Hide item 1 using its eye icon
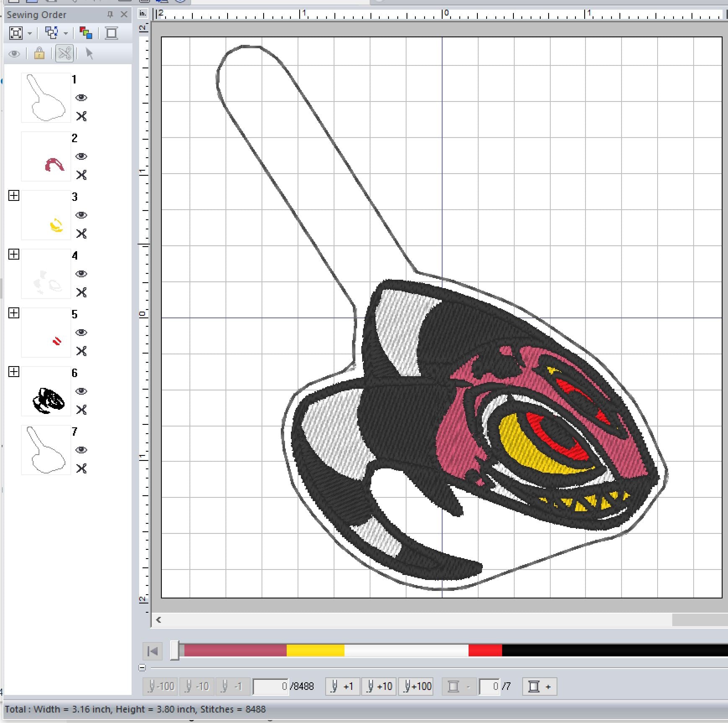728x723 pixels. click(81, 98)
